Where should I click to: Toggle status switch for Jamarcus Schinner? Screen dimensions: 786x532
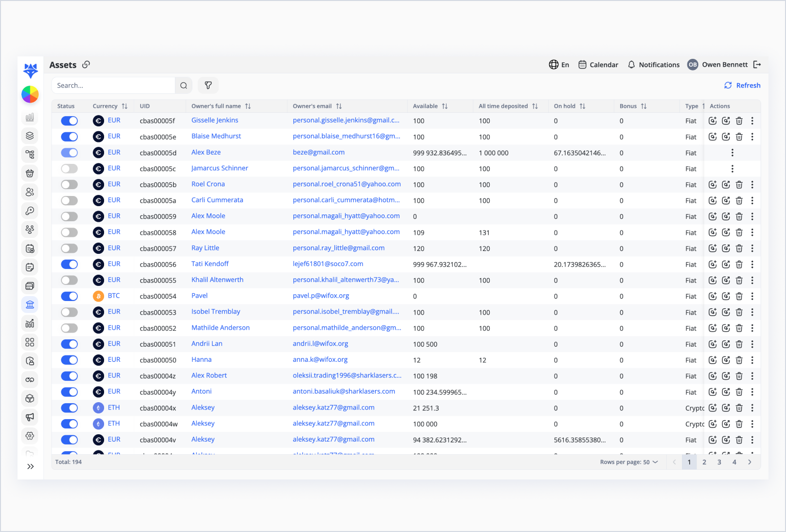[x=69, y=169]
